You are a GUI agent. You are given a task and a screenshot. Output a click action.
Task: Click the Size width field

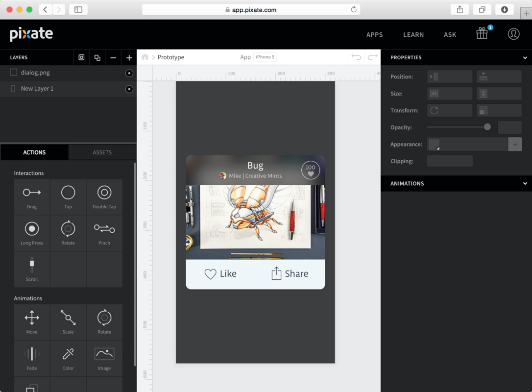point(450,94)
